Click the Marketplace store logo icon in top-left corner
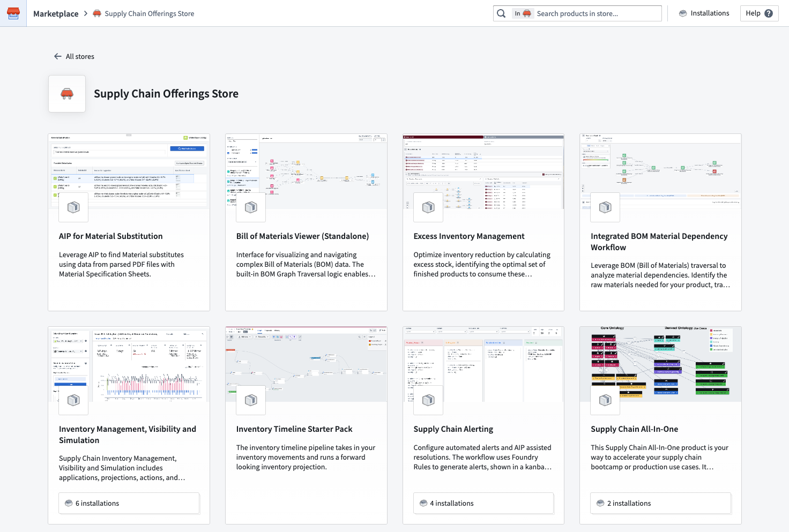Image resolution: width=789 pixels, height=532 pixels. click(13, 13)
